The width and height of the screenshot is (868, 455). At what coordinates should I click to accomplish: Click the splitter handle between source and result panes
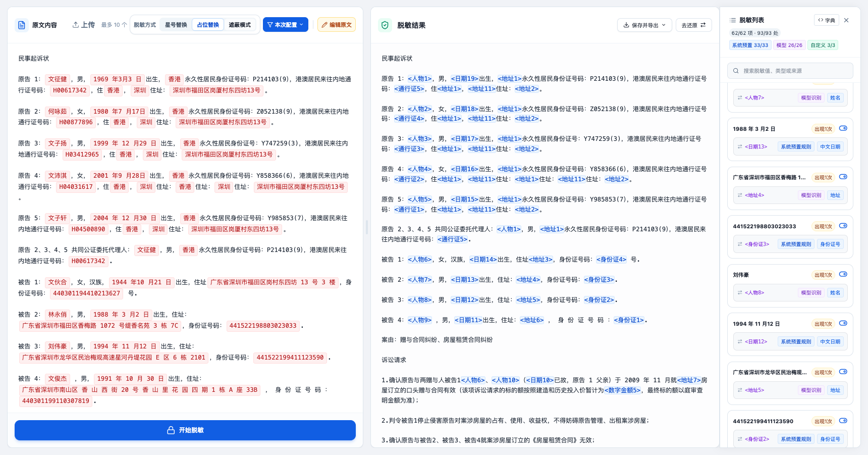367,227
